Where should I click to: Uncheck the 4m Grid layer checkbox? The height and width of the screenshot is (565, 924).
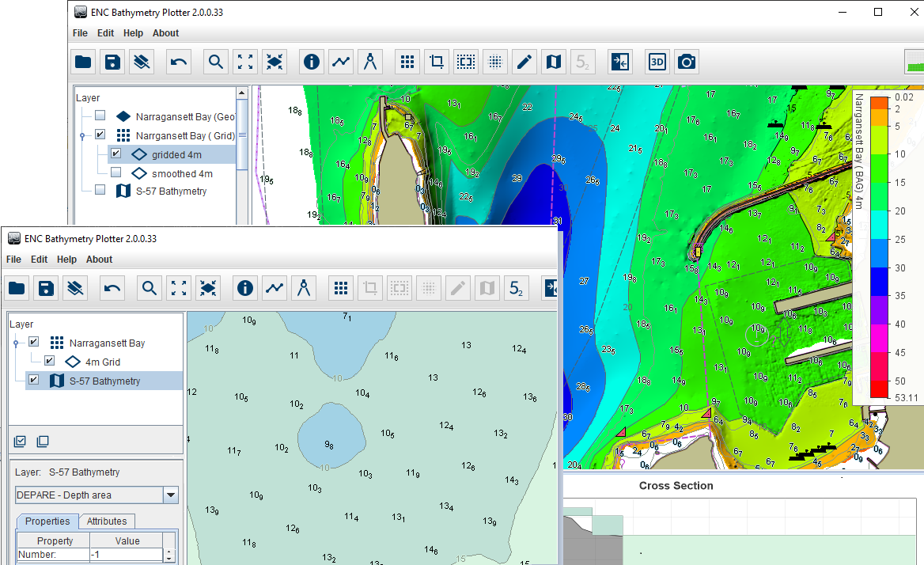(x=49, y=362)
